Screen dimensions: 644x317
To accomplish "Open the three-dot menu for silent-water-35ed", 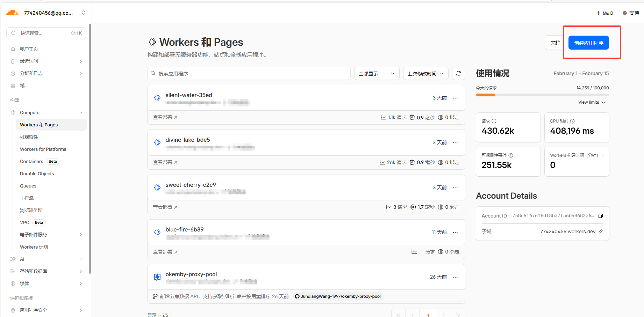I will (455, 98).
